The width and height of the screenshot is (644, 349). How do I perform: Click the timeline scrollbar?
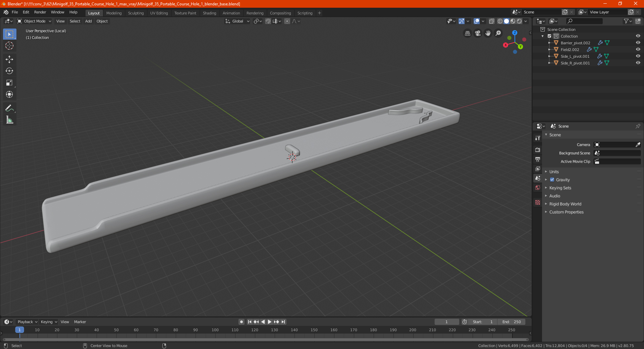[x=265, y=339]
